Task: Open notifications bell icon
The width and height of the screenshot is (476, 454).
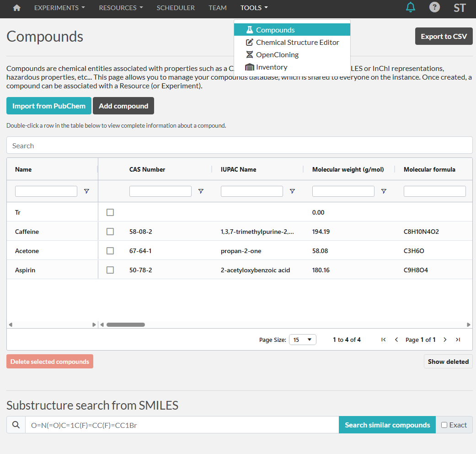Action: [411, 7]
